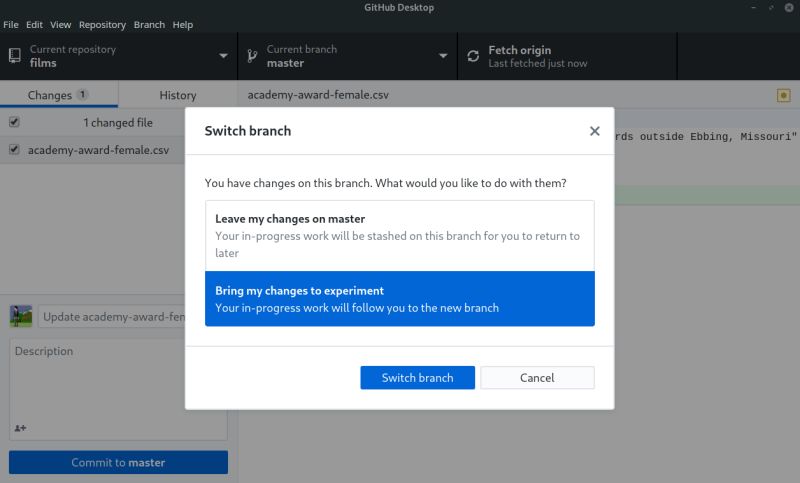Confirm with the Switch branch button
This screenshot has height=483, width=800.
[x=417, y=377]
